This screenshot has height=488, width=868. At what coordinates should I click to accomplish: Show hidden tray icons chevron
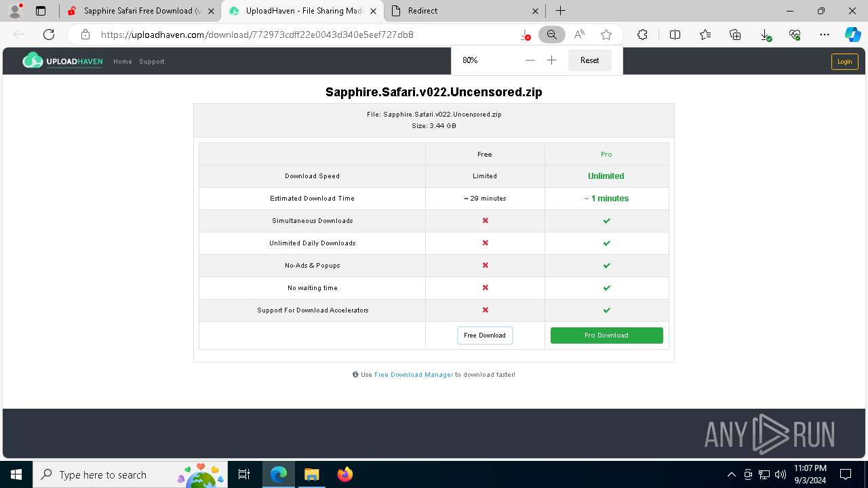tap(731, 474)
